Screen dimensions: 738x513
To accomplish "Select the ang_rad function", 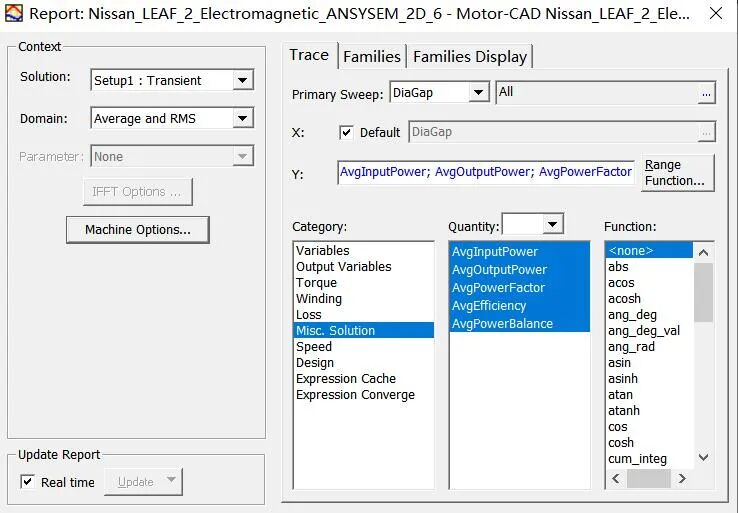I will point(649,346).
